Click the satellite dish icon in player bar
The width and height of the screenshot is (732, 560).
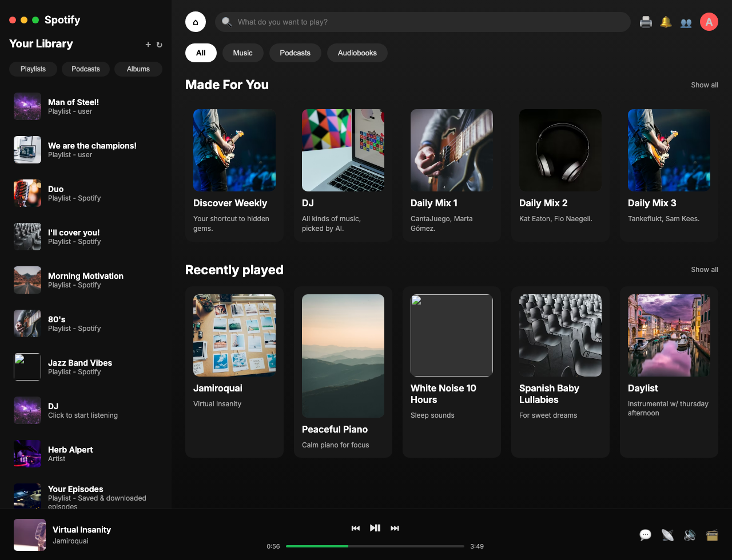pos(667,535)
